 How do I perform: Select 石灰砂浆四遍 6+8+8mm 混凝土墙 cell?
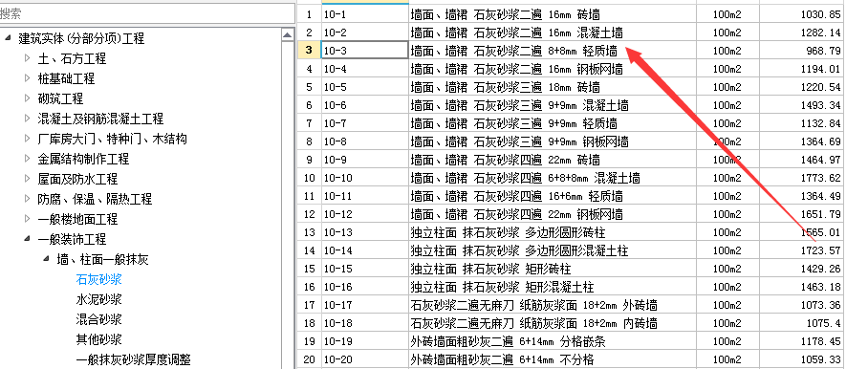553,178
